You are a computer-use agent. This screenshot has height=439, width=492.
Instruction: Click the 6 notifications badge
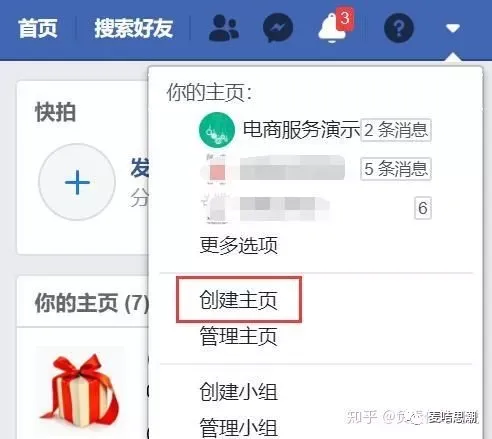coord(423,208)
